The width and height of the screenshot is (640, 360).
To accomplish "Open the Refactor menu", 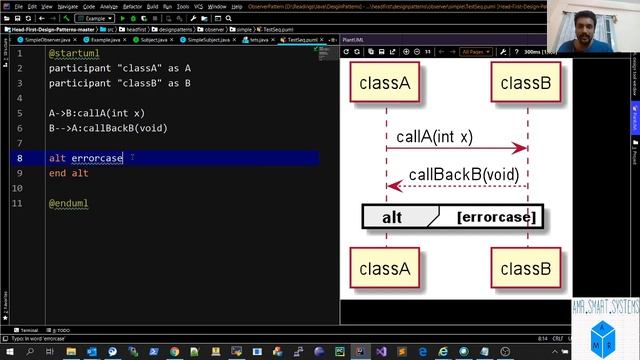I will [133, 7].
